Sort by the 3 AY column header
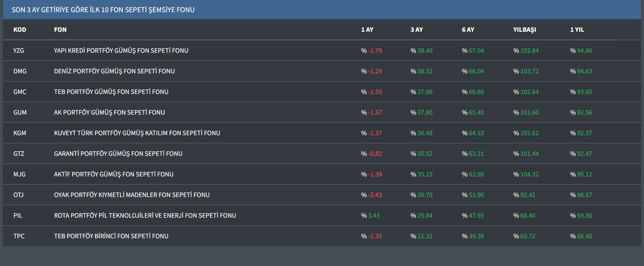The height and width of the screenshot is (266, 644). click(416, 30)
